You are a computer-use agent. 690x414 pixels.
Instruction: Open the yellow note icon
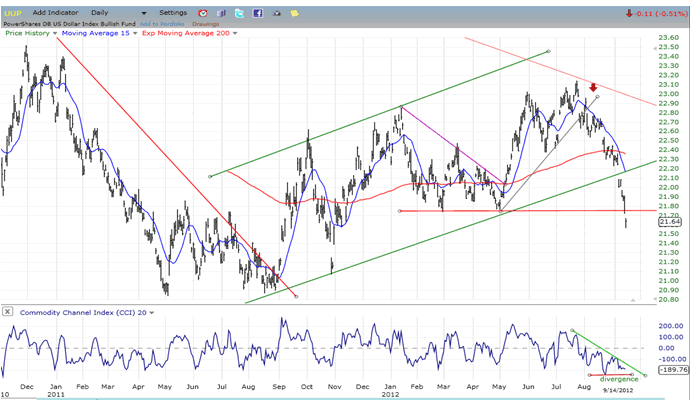(x=293, y=13)
